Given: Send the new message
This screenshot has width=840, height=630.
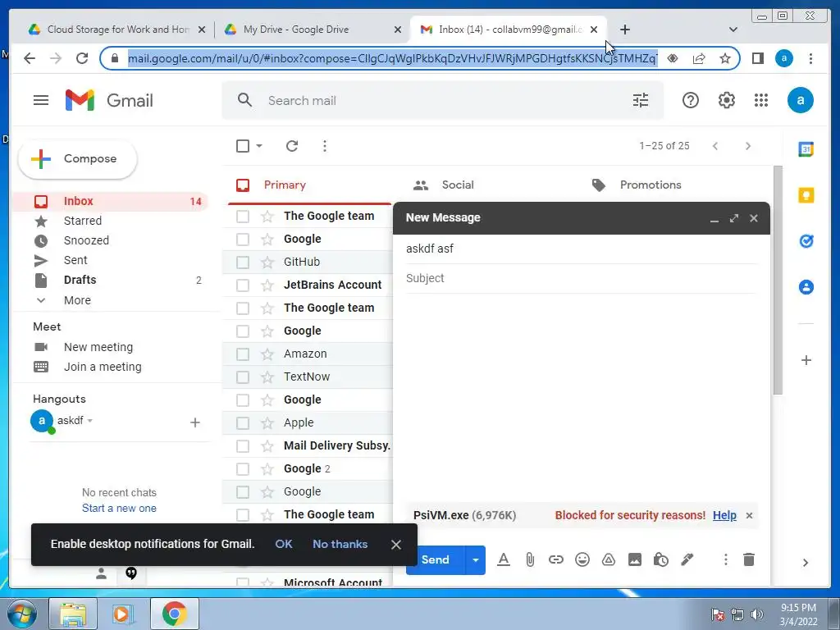Looking at the screenshot, I should [x=435, y=559].
